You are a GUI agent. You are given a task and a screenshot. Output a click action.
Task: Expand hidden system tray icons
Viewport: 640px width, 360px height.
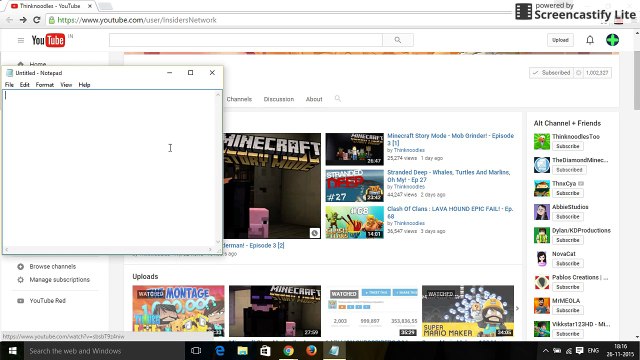click(x=545, y=351)
